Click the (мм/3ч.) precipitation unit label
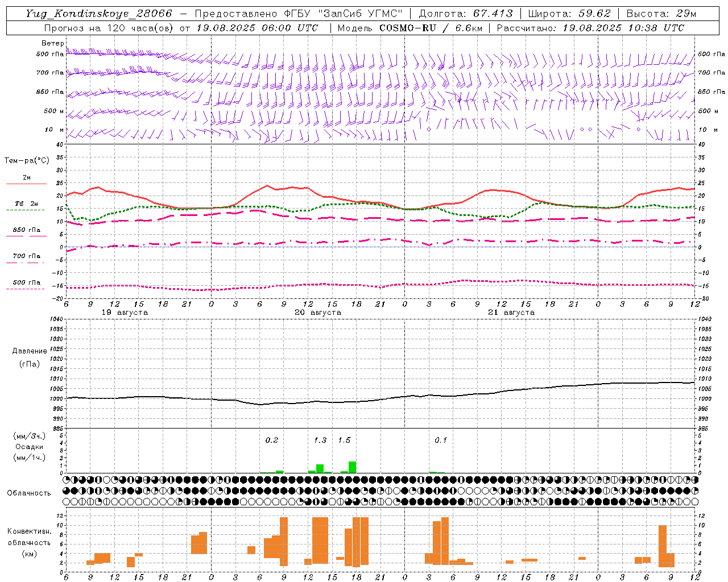The image size is (728, 582). [x=30, y=436]
